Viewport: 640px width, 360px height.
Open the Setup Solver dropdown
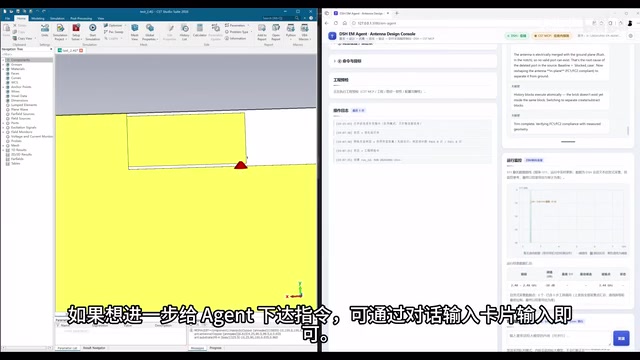tap(76, 32)
